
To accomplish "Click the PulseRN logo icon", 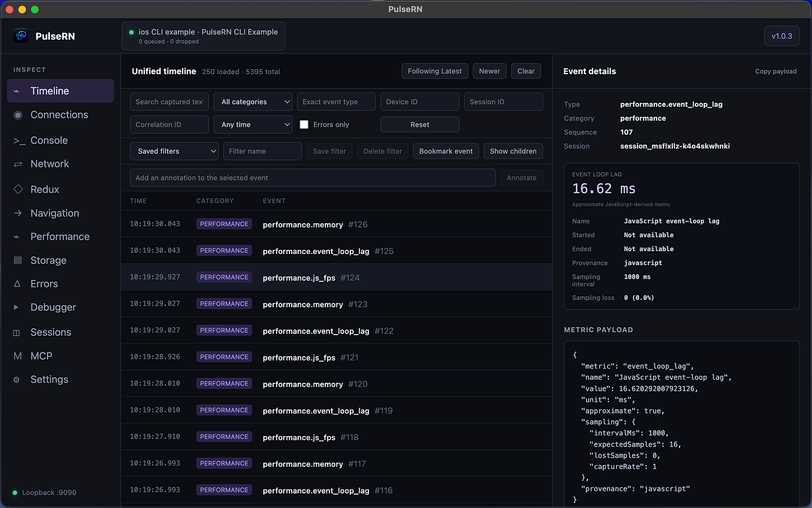I will coord(21,36).
